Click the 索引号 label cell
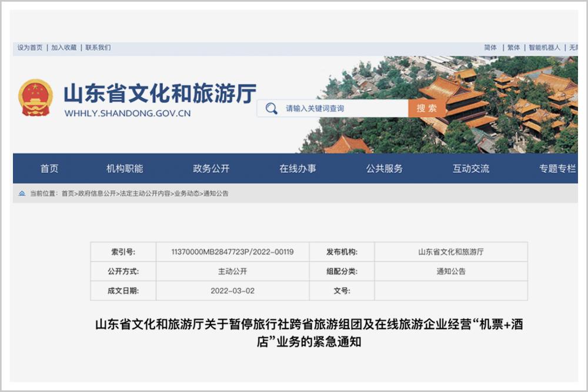 [123, 252]
